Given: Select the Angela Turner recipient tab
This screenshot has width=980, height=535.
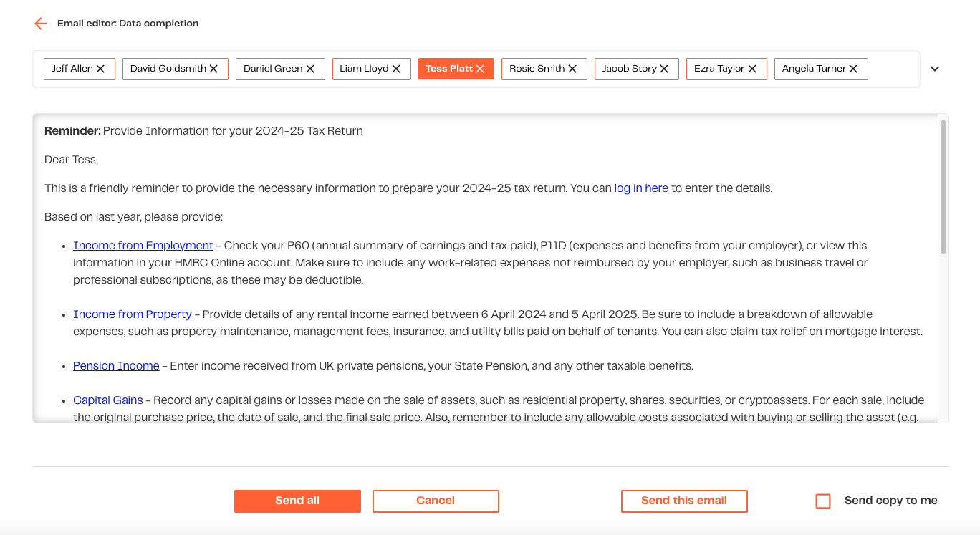Looking at the screenshot, I should tap(813, 69).
